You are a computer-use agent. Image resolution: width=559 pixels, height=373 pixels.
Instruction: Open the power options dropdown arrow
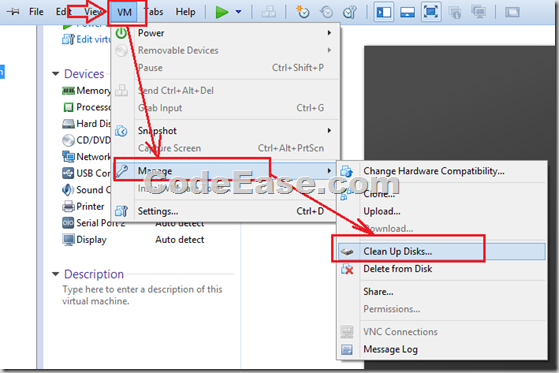[x=239, y=12]
